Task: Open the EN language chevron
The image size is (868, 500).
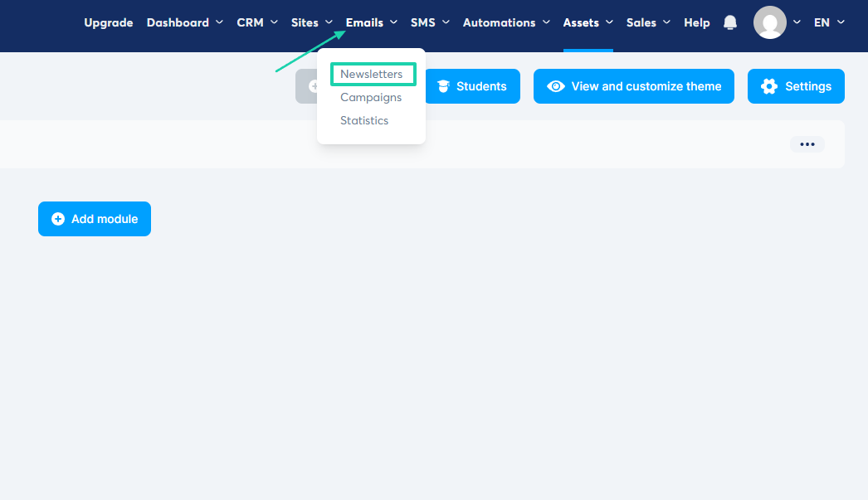Action: (x=841, y=22)
